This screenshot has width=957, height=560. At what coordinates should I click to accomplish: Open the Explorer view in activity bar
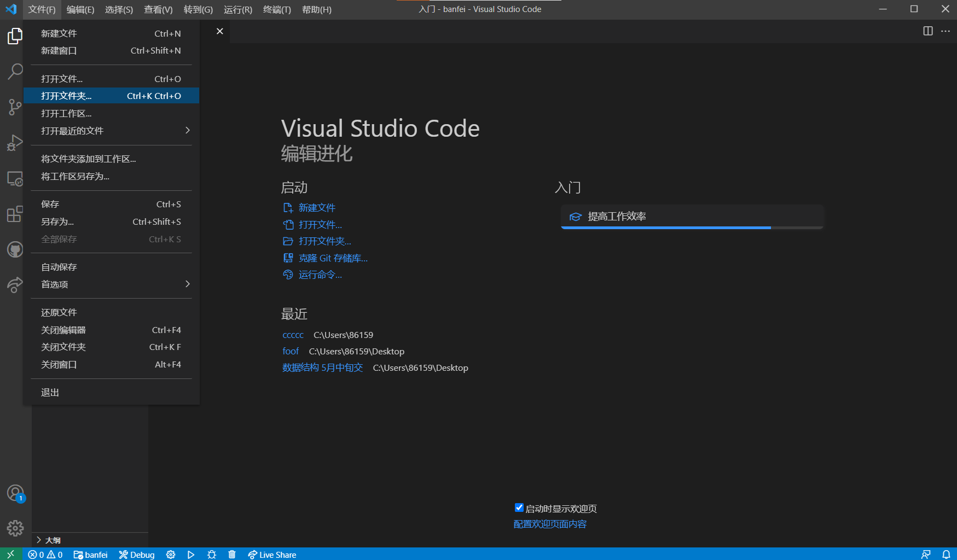(15, 36)
